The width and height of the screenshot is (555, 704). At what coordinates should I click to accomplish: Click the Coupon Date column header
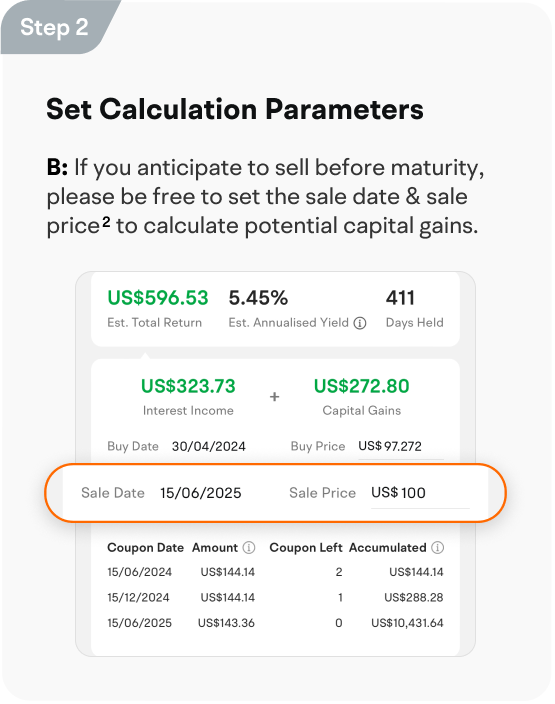145,548
